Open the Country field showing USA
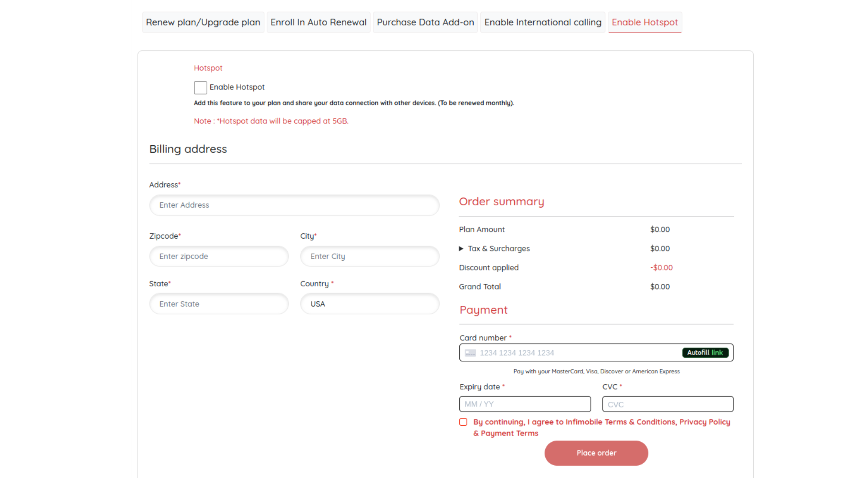 (x=370, y=304)
